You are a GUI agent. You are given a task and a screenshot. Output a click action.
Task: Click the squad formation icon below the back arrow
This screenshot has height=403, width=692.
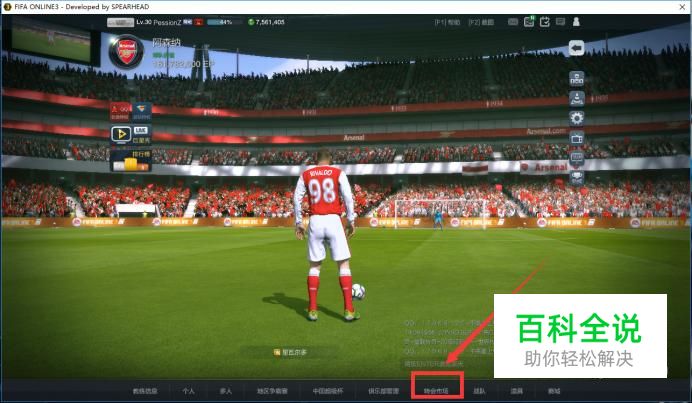576,79
